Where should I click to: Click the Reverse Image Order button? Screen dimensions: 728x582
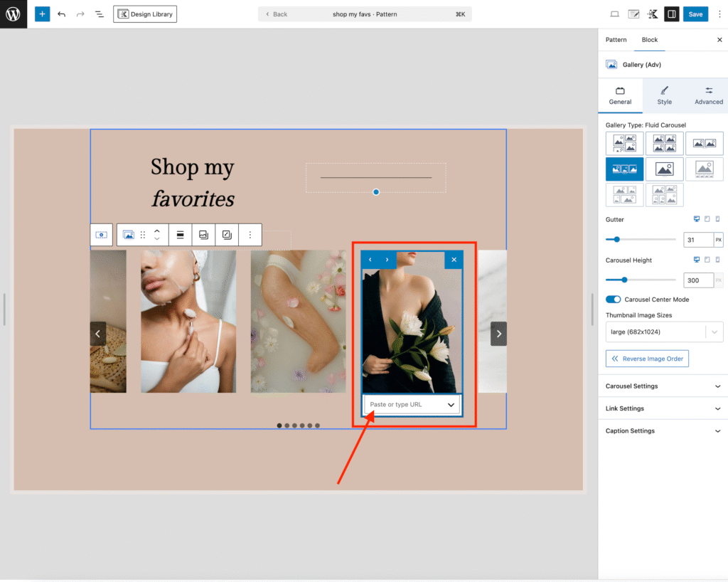click(x=647, y=359)
